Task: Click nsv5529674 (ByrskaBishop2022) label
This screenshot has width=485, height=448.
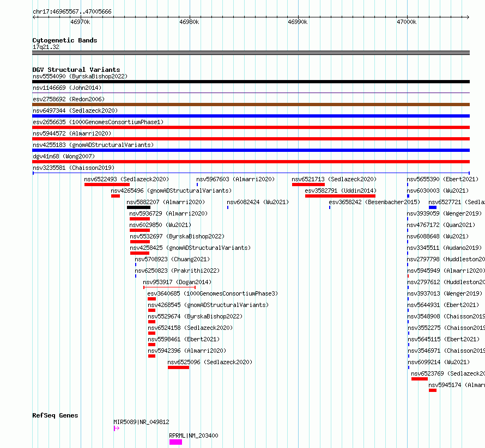Action: 195,316
